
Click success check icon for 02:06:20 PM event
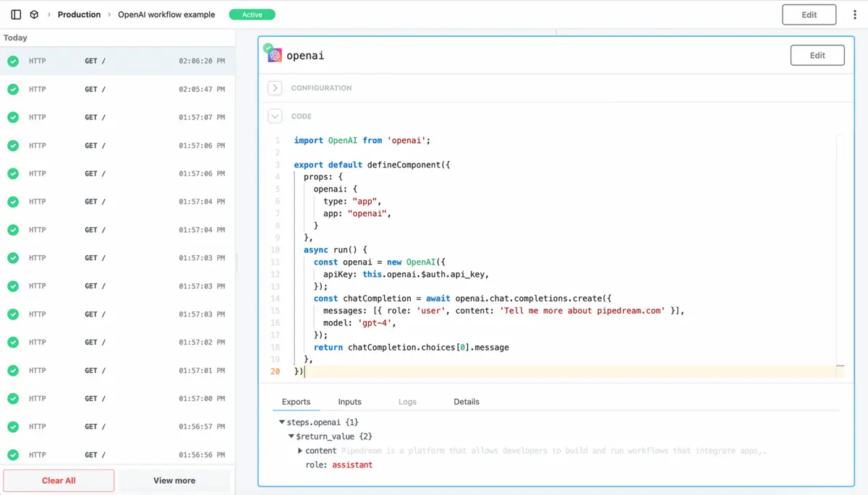[13, 61]
